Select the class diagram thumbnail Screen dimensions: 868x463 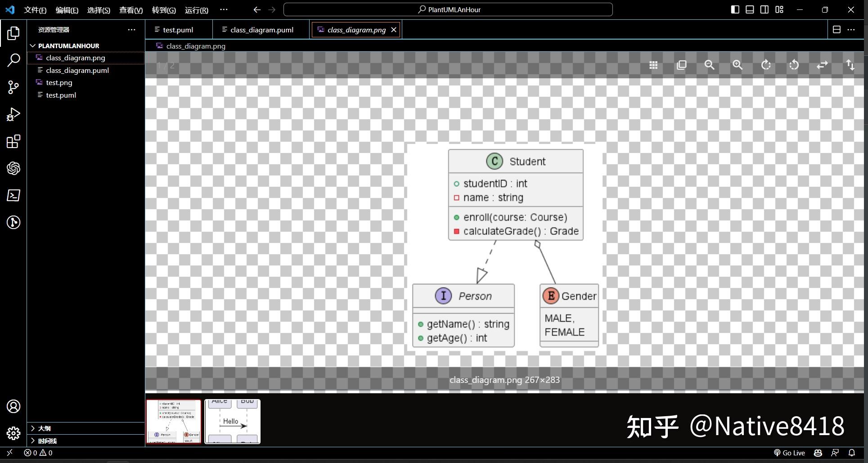(174, 422)
